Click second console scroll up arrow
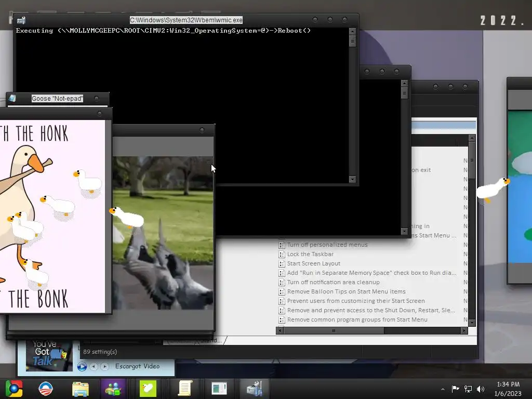Image resolution: width=532 pixels, height=399 pixels. click(404, 83)
